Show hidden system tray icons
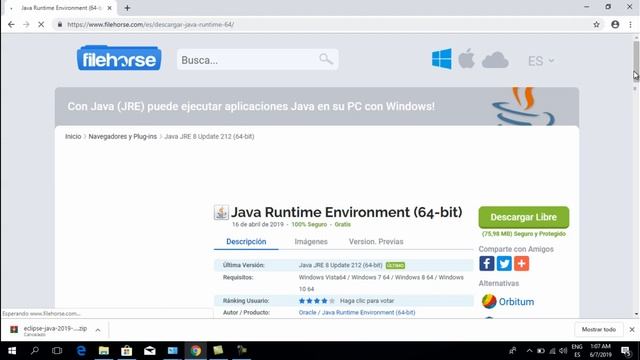This screenshot has height=360, width=640. tap(529, 351)
